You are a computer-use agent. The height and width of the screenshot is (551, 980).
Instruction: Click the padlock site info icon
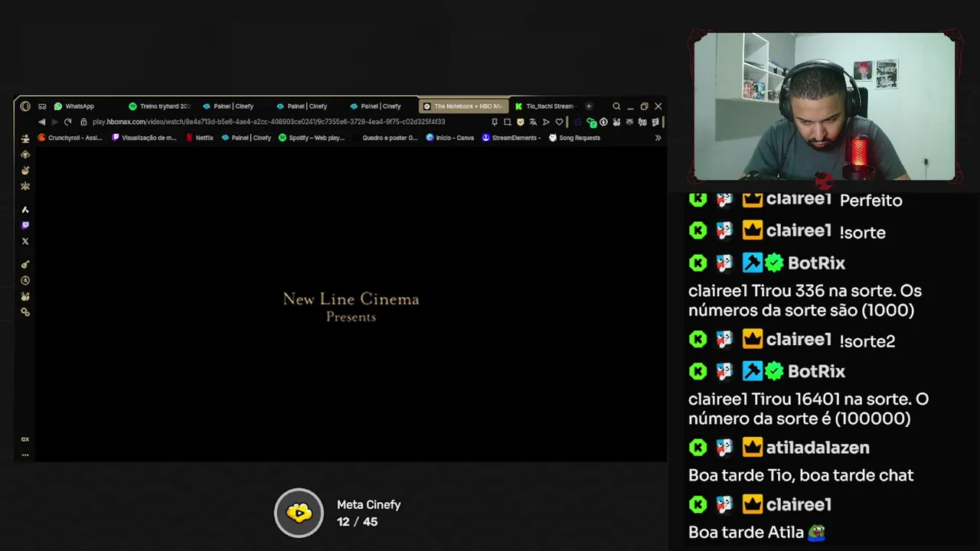84,122
